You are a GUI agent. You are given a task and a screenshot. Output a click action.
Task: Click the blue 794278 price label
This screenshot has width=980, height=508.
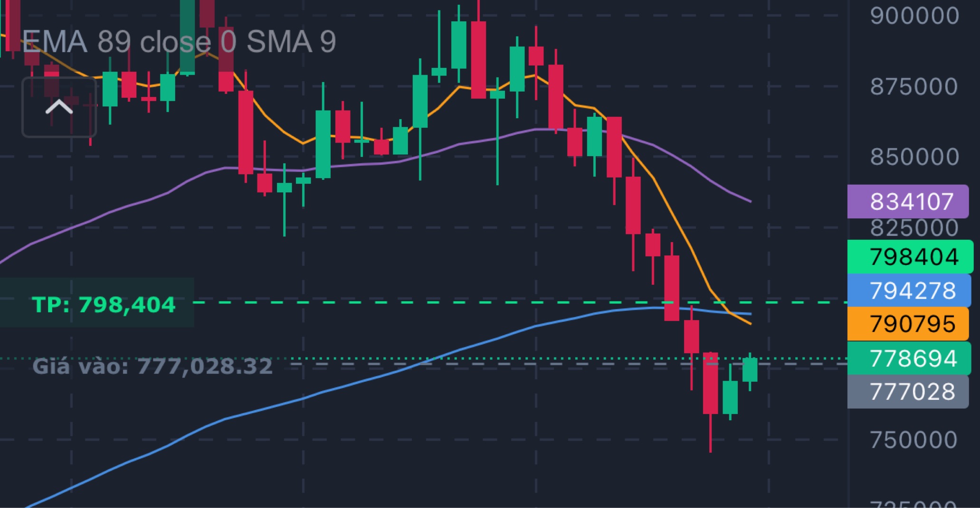[907, 290]
